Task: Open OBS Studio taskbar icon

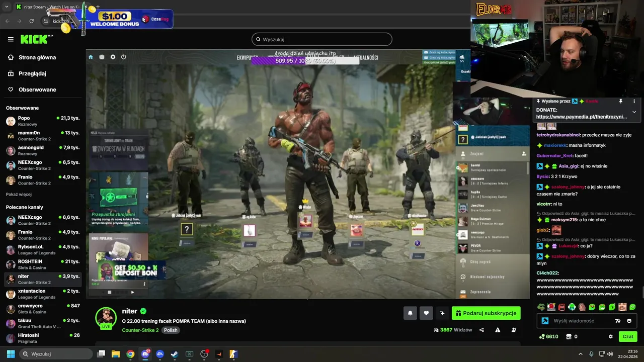Action: click(x=204, y=354)
